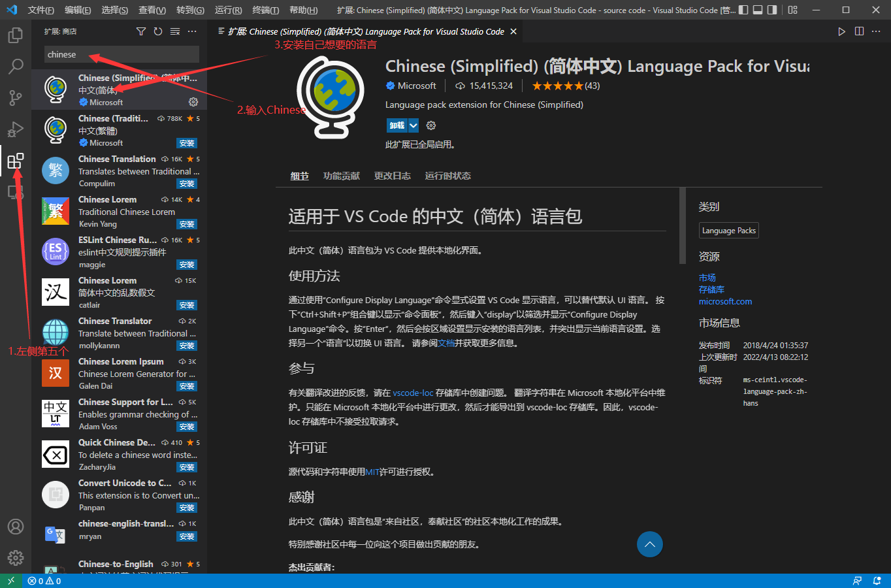
Task: Switch to the 功能贡献 tab
Action: (x=341, y=176)
